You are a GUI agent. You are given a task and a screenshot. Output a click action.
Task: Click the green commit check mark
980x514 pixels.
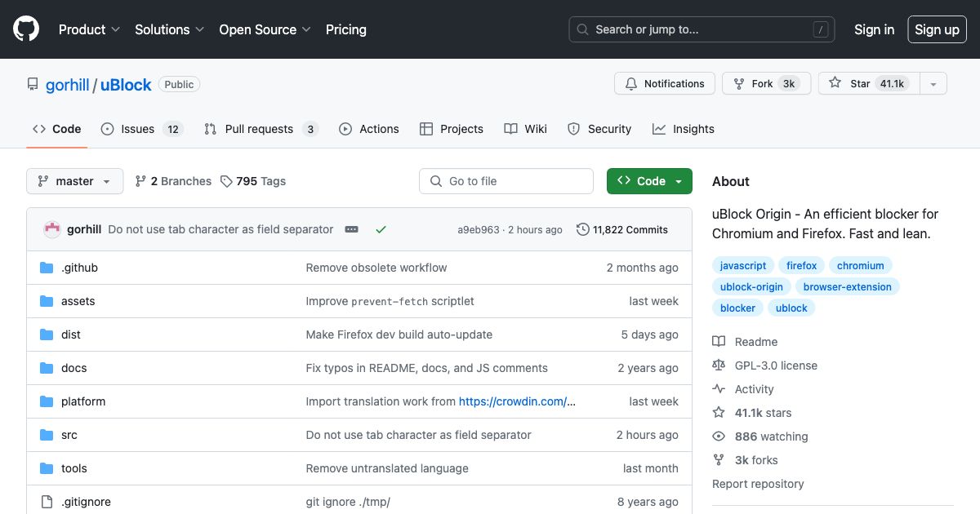click(381, 229)
